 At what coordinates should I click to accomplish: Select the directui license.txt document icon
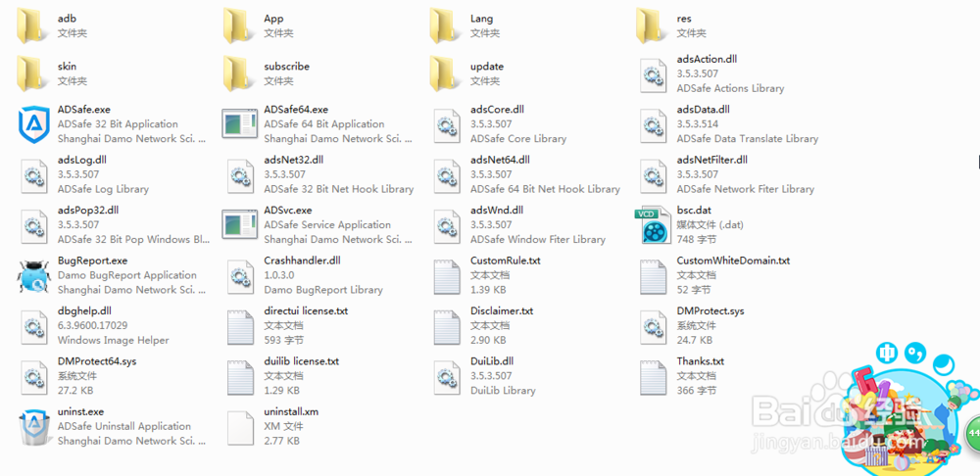tap(241, 327)
